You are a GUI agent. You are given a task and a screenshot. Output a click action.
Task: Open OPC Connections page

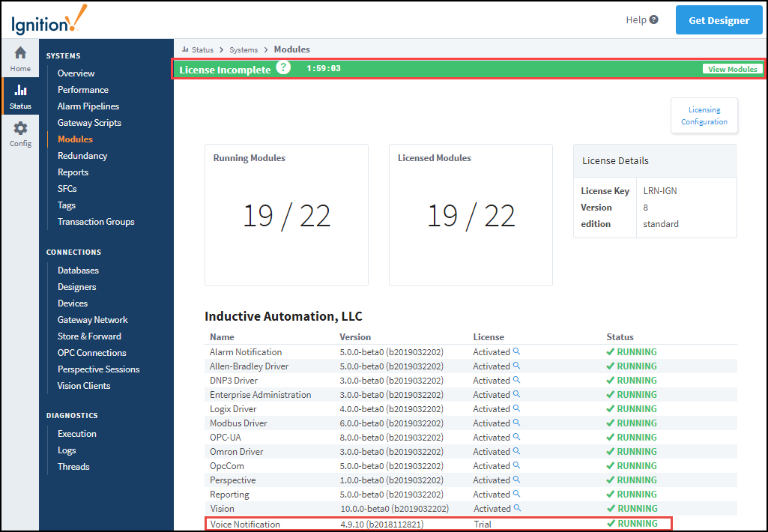pyautogui.click(x=91, y=353)
